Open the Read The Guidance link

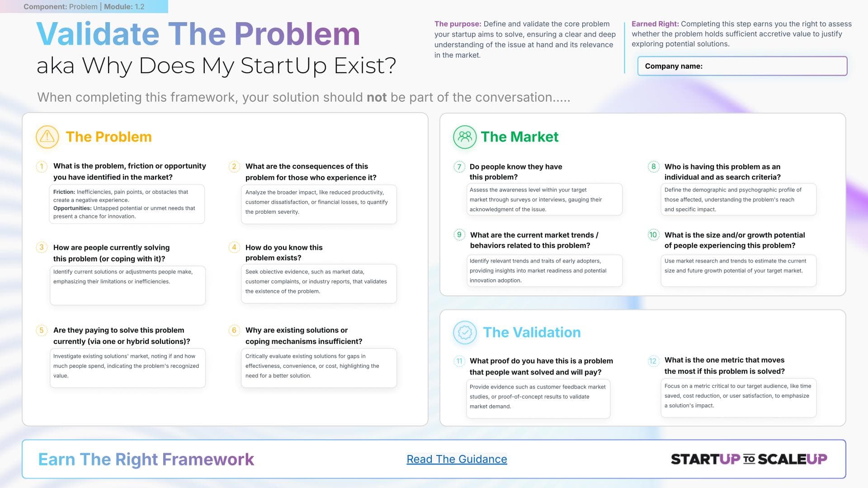pos(457,459)
